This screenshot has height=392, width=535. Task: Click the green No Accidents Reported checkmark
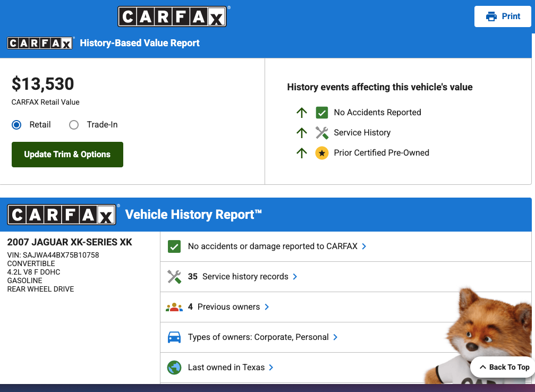click(x=321, y=113)
